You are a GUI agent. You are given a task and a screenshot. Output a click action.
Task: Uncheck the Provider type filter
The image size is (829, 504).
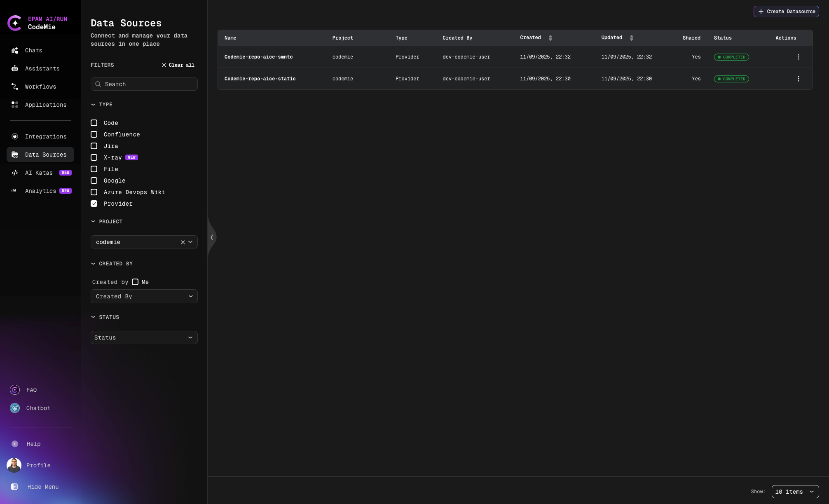pos(94,204)
